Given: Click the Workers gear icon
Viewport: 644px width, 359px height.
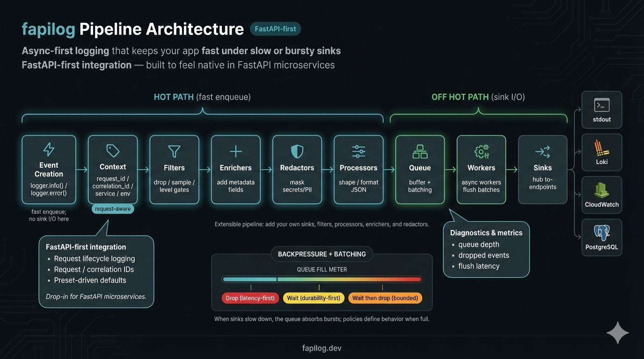Looking at the screenshot, I should [x=481, y=151].
